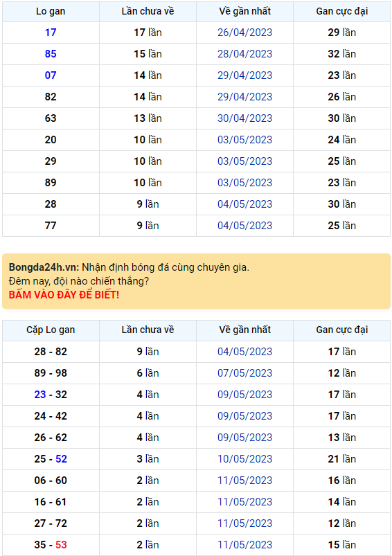Click the '16 lần' Gan cực đại cell
This screenshot has height=556, width=392.
click(x=342, y=481)
